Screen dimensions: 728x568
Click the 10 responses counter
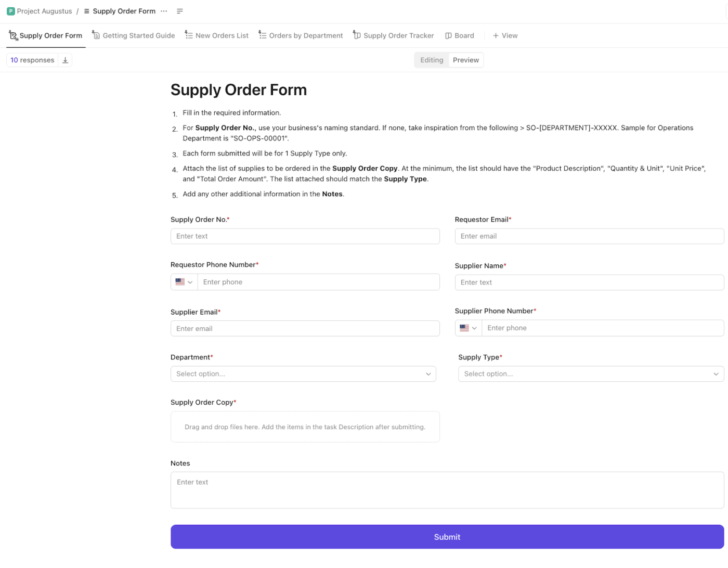point(32,60)
